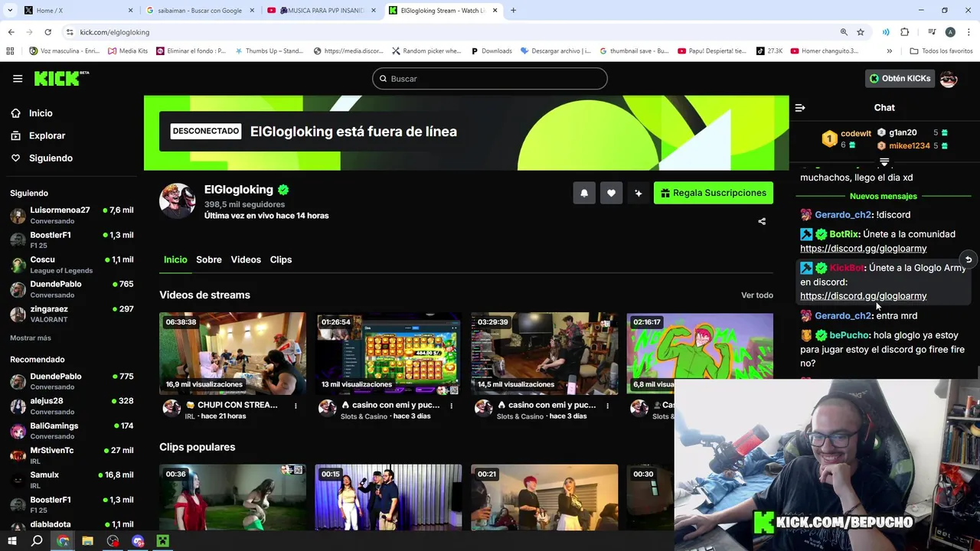
Task: Switch to the Sobre tab
Action: click(x=208, y=259)
